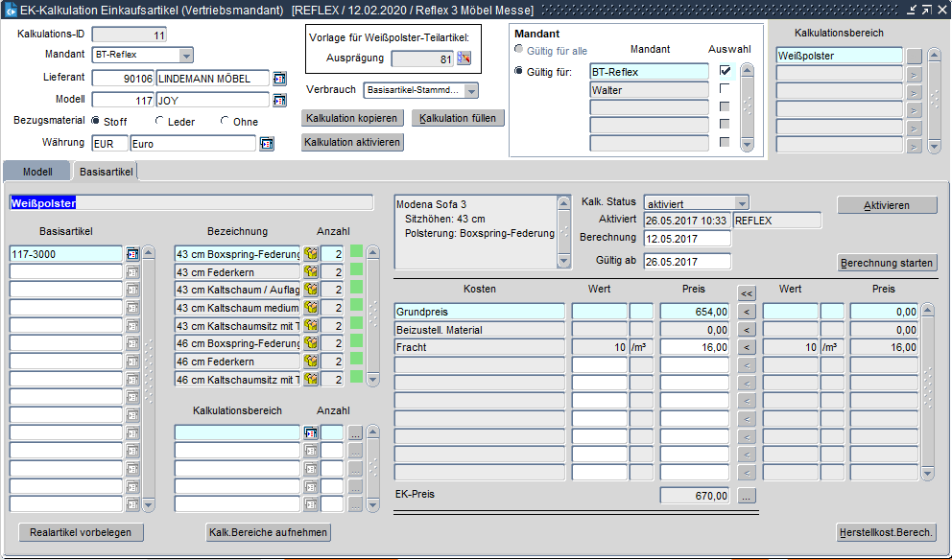Click the Kalkulation kopieren button
The height and width of the screenshot is (560, 952).
coord(352,119)
